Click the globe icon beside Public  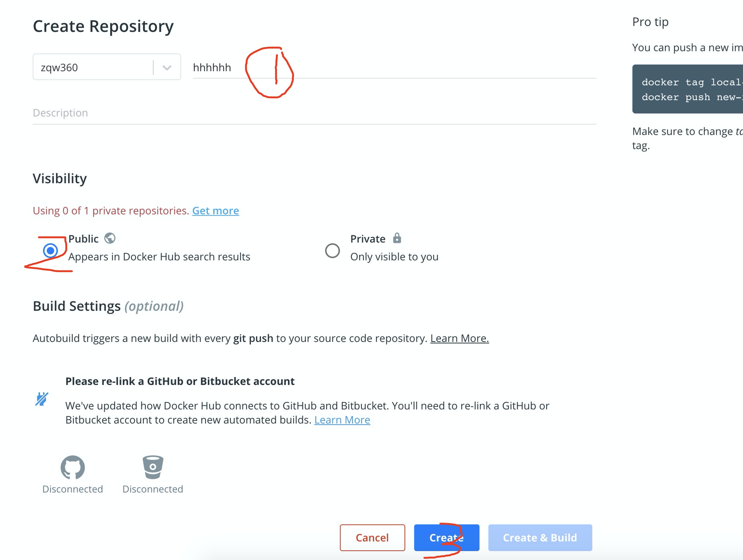click(110, 238)
